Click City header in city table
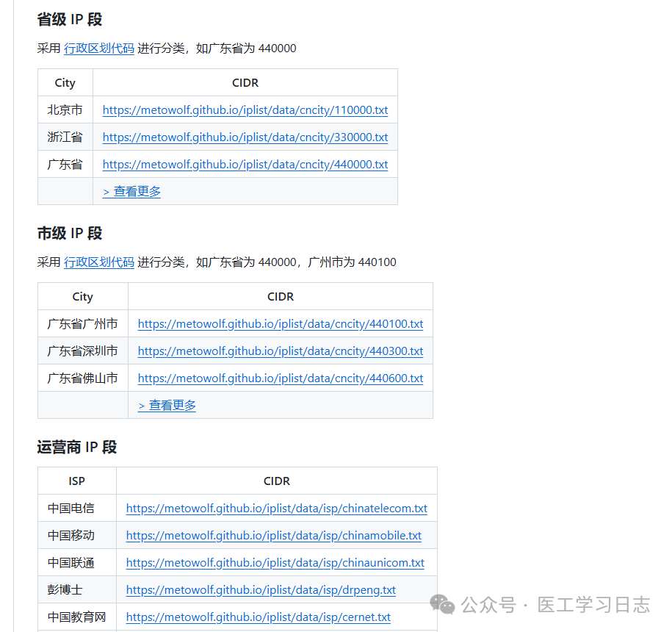 point(83,297)
